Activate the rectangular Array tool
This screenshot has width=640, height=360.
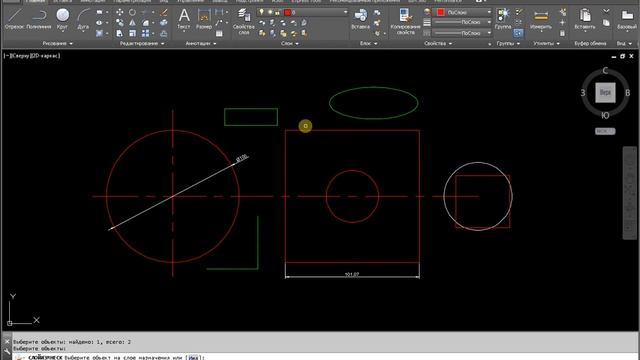point(146,33)
